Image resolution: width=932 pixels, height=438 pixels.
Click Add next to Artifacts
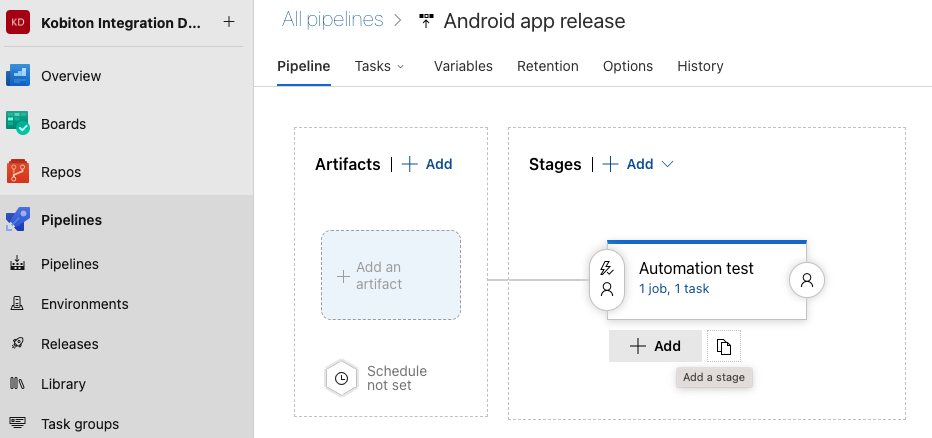(x=427, y=164)
